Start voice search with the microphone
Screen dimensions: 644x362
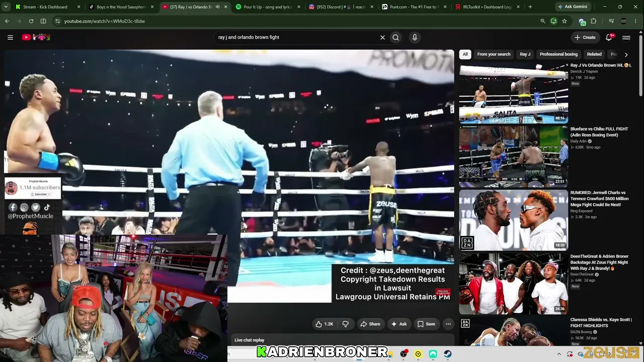415,37
